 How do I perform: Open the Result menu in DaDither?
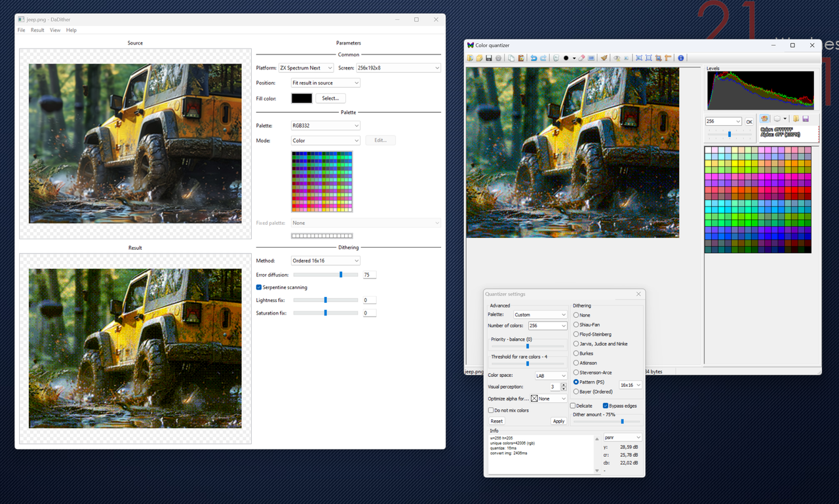(37, 30)
